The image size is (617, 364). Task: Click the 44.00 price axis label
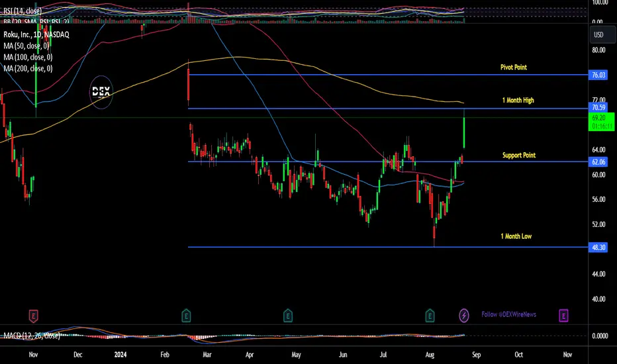598,274
